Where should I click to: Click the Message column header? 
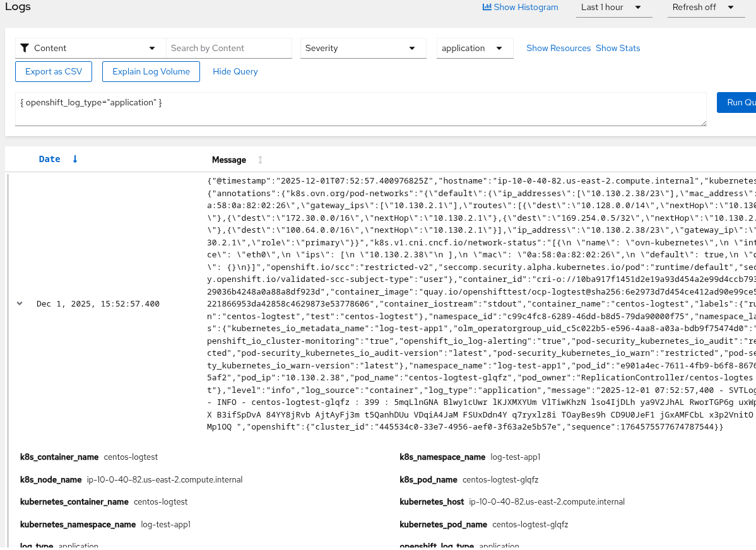click(x=229, y=160)
